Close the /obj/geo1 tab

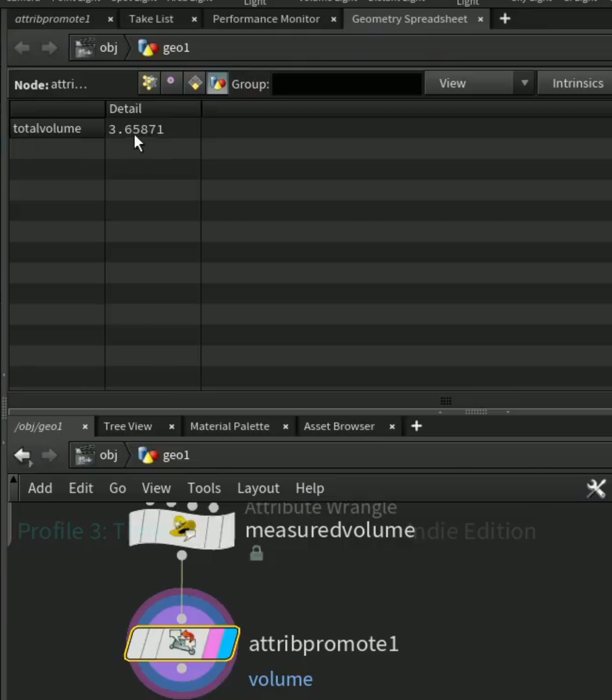(85, 427)
